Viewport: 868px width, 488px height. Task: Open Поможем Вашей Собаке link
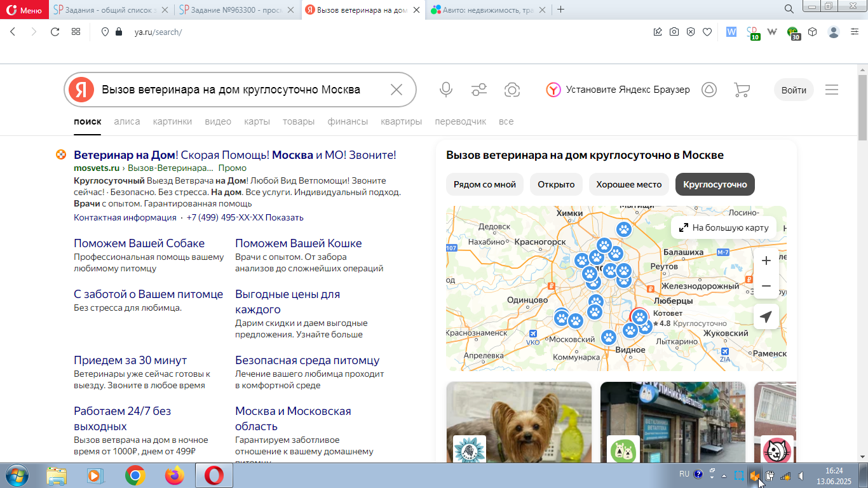click(x=139, y=243)
